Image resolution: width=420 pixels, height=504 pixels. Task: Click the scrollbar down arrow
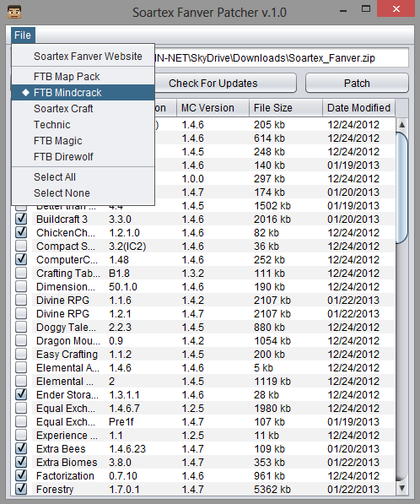pos(401,488)
